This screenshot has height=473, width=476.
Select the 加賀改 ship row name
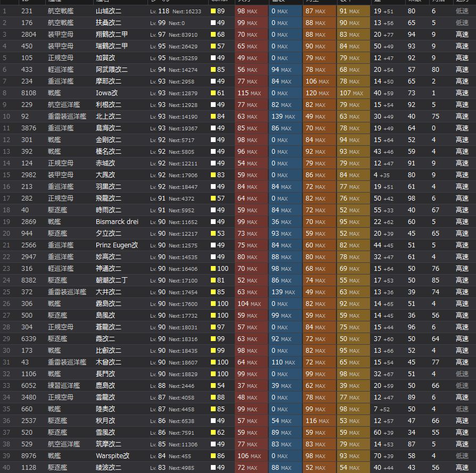105,58
